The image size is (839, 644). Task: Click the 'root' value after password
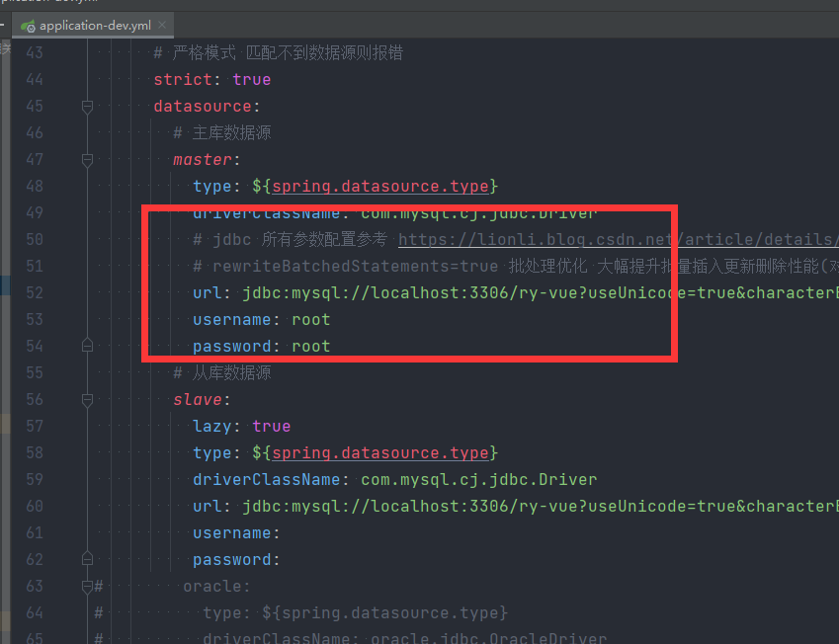point(311,347)
